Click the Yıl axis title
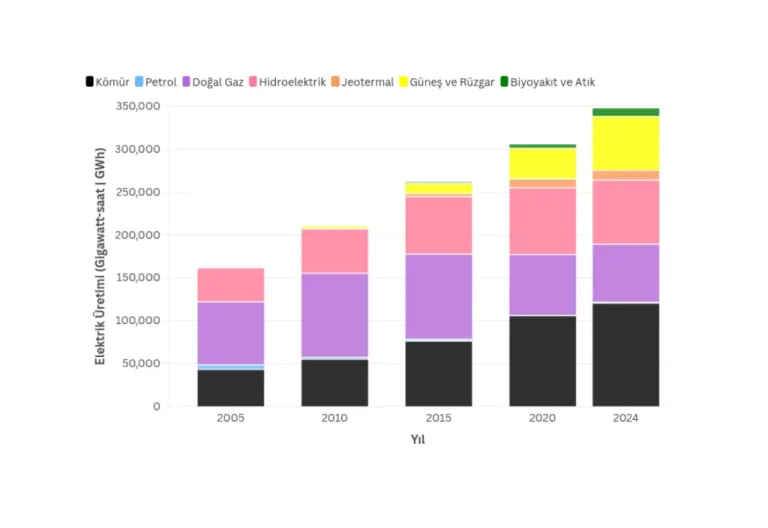The width and height of the screenshot is (768, 528). [418, 439]
